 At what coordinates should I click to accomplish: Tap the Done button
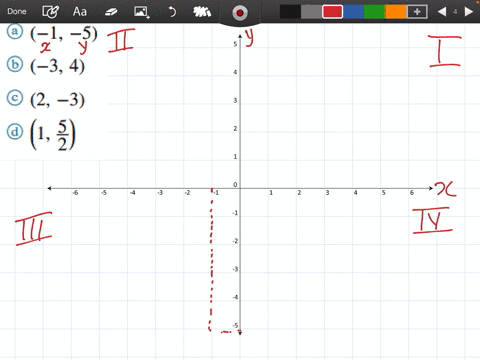coord(17,11)
